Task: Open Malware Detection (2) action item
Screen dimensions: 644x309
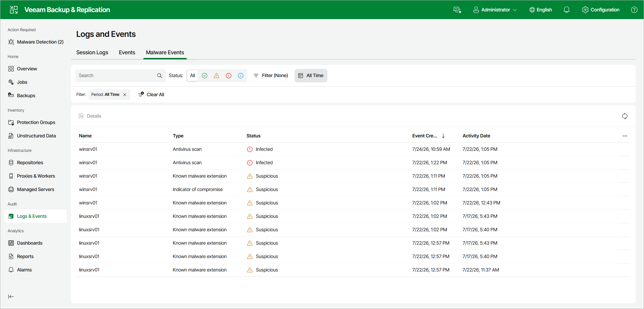Action: pos(36,42)
